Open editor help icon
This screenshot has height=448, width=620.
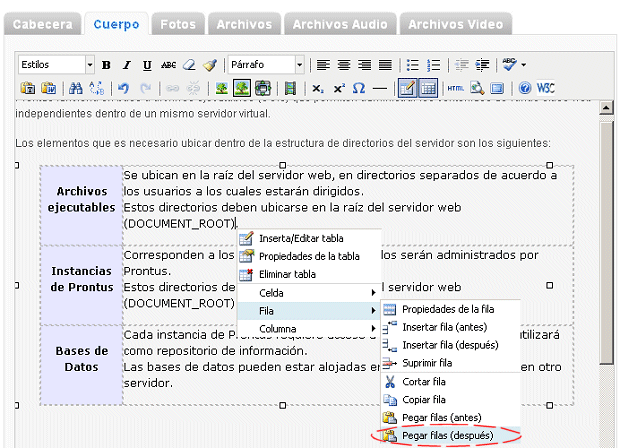coord(525,88)
